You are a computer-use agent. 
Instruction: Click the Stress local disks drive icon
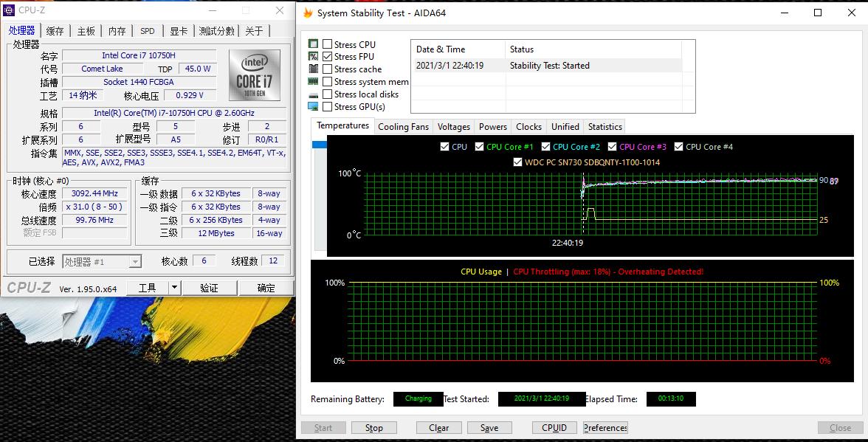pos(313,94)
